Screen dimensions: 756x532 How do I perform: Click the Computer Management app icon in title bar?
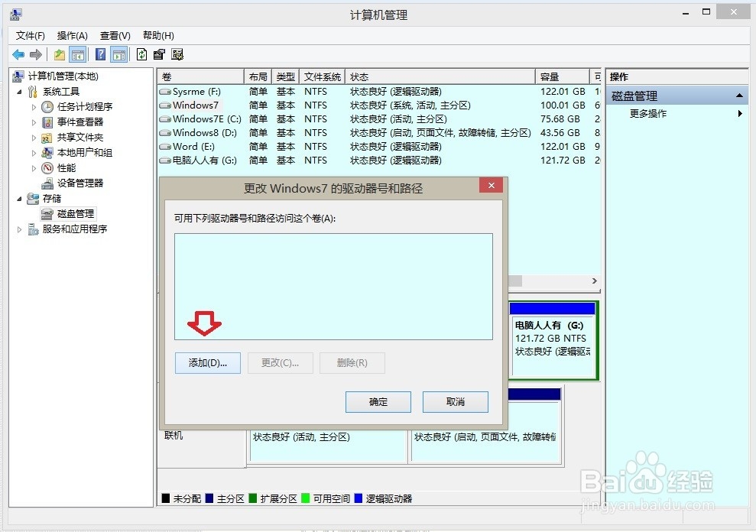click(x=15, y=15)
